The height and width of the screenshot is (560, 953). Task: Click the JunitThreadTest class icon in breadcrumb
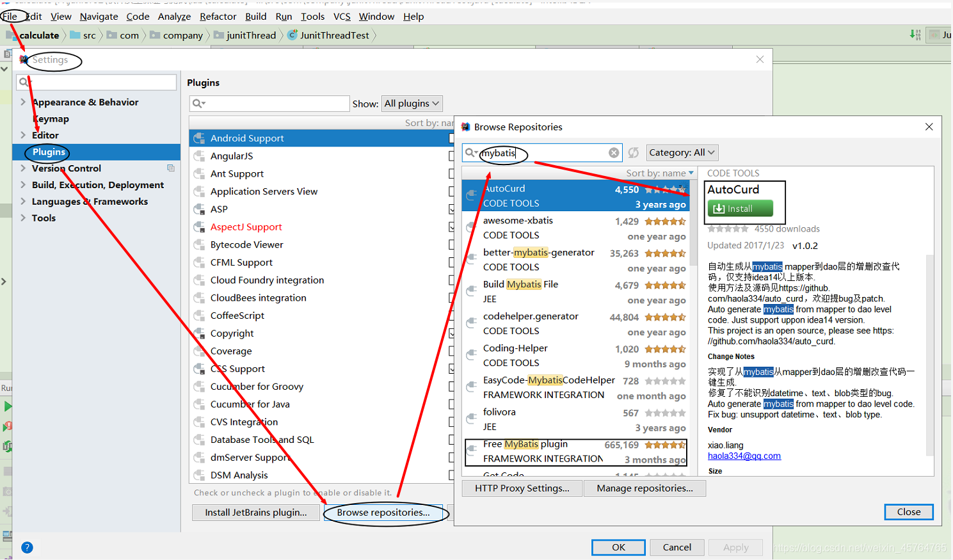coord(294,36)
